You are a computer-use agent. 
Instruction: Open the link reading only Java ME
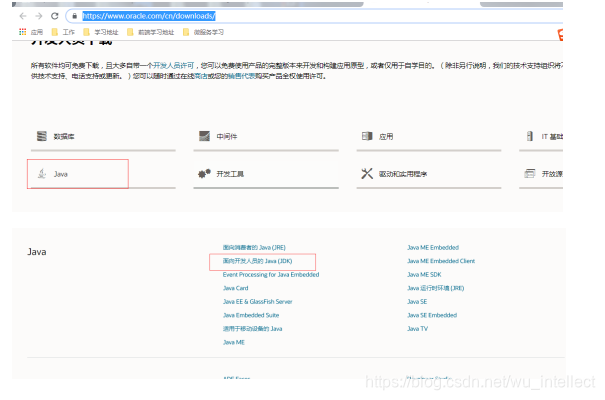(x=234, y=342)
